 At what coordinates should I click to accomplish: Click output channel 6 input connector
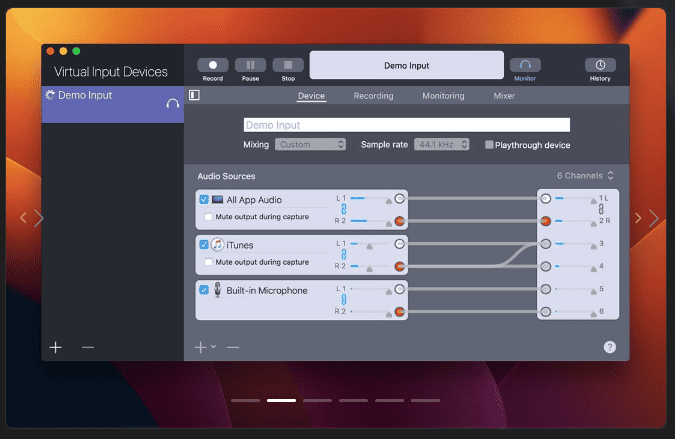545,312
